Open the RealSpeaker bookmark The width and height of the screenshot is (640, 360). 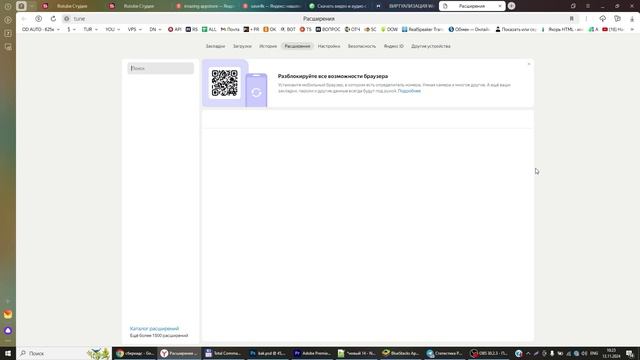click(x=422, y=29)
